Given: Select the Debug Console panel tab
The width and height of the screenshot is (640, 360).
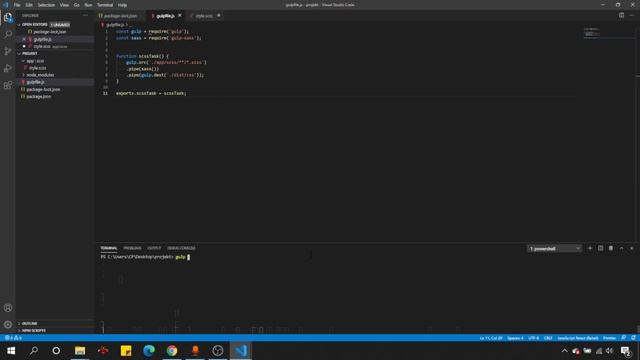Looking at the screenshot, I should tap(181, 248).
